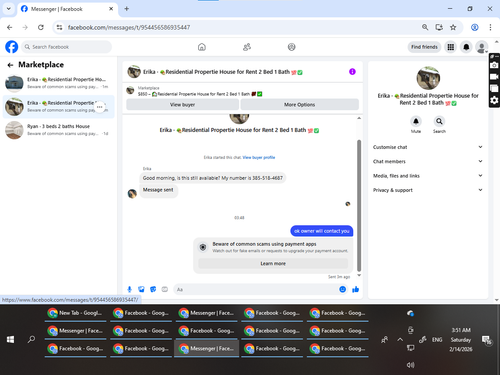
Task: Open View buyer profile link
Action: [259, 158]
